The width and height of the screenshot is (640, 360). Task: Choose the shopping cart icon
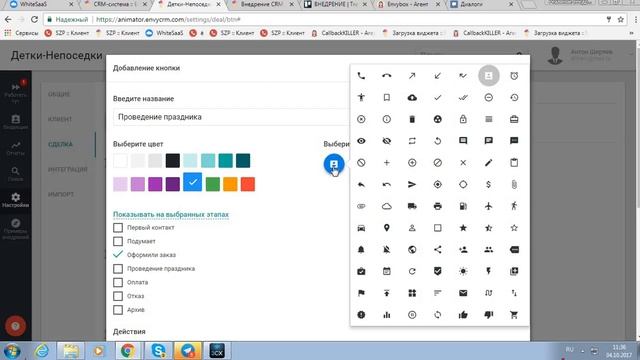[514, 315]
